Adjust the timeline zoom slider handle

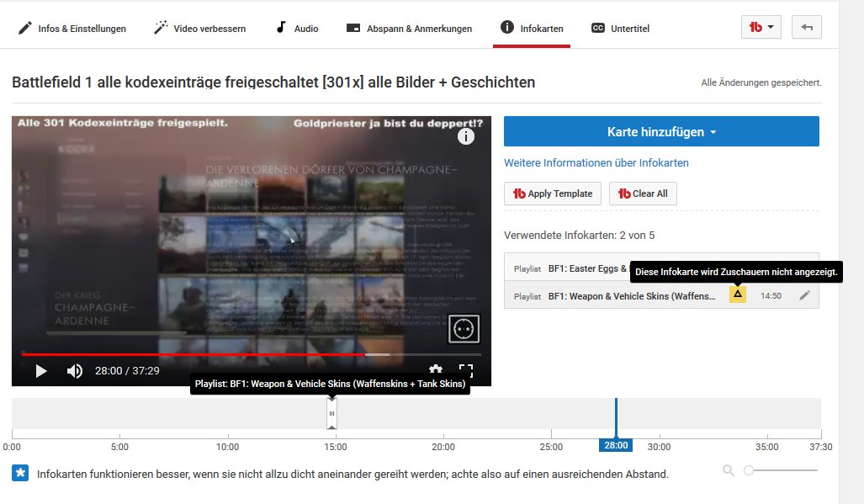(748, 470)
